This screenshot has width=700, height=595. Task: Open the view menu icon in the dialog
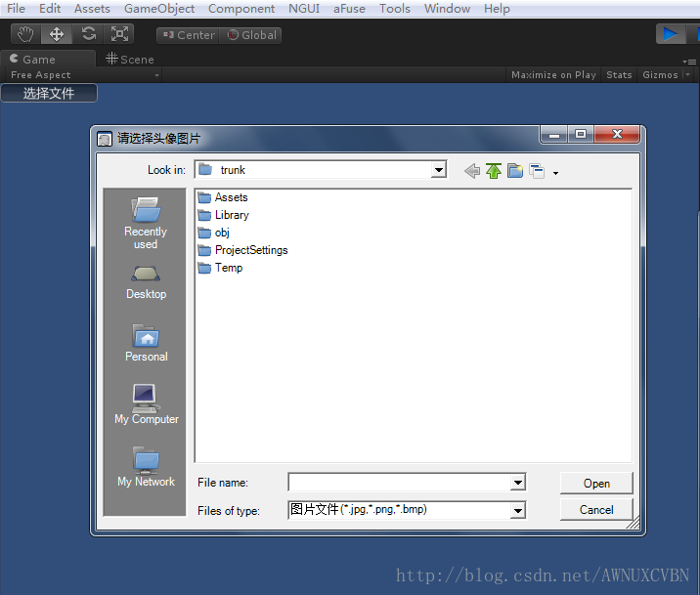click(537, 171)
